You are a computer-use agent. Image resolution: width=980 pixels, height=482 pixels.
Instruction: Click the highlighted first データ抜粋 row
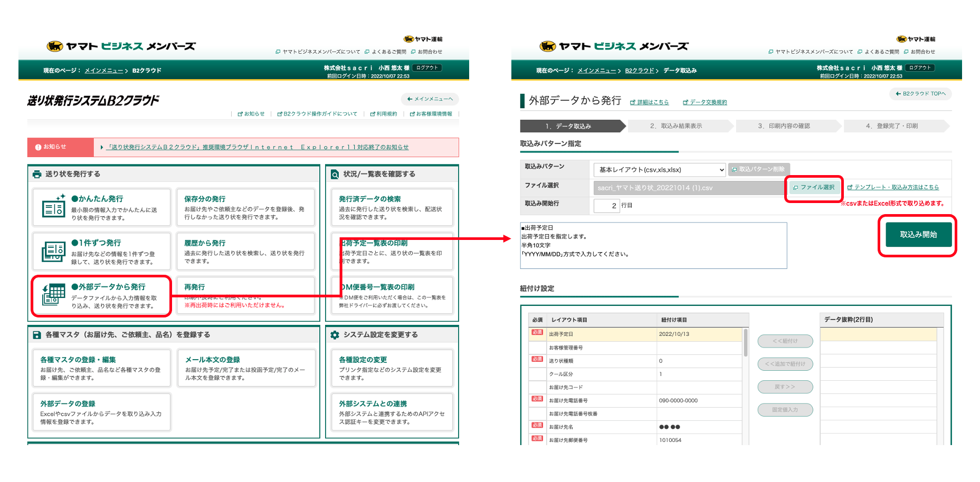pyautogui.click(x=879, y=334)
